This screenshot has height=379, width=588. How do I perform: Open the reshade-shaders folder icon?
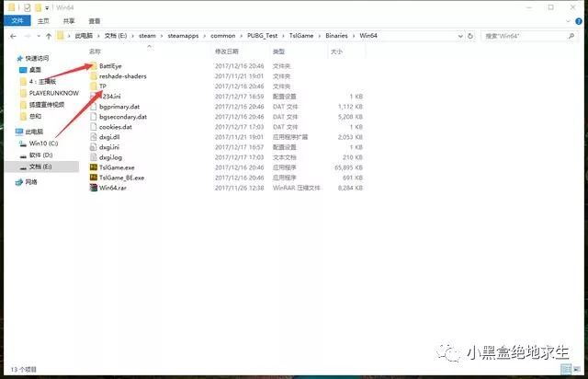click(x=94, y=76)
